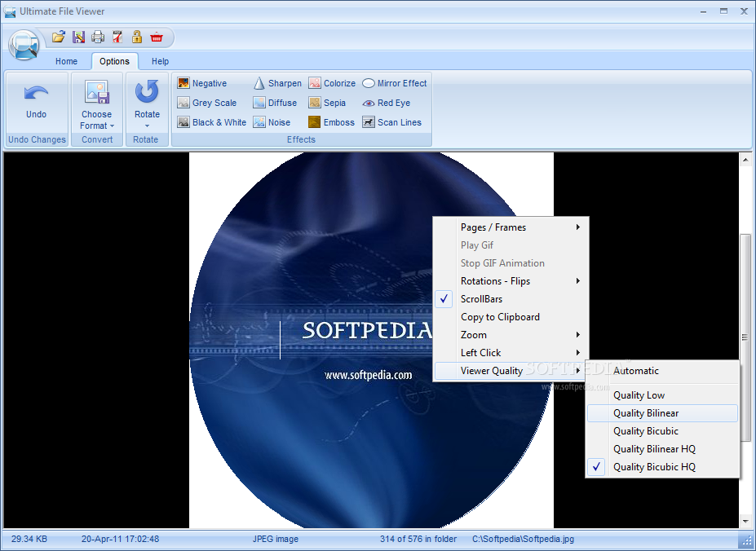Click the '29.34 KB' file size status
756x551 pixels.
29,539
